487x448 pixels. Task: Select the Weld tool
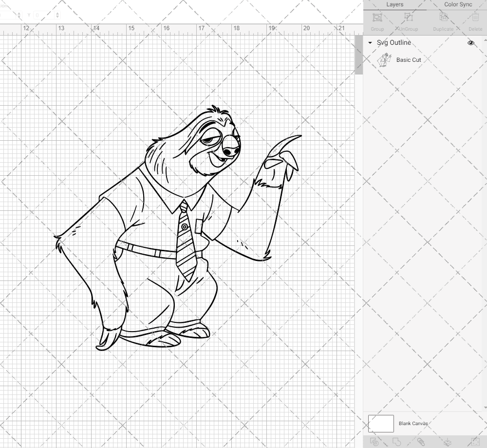point(396,442)
